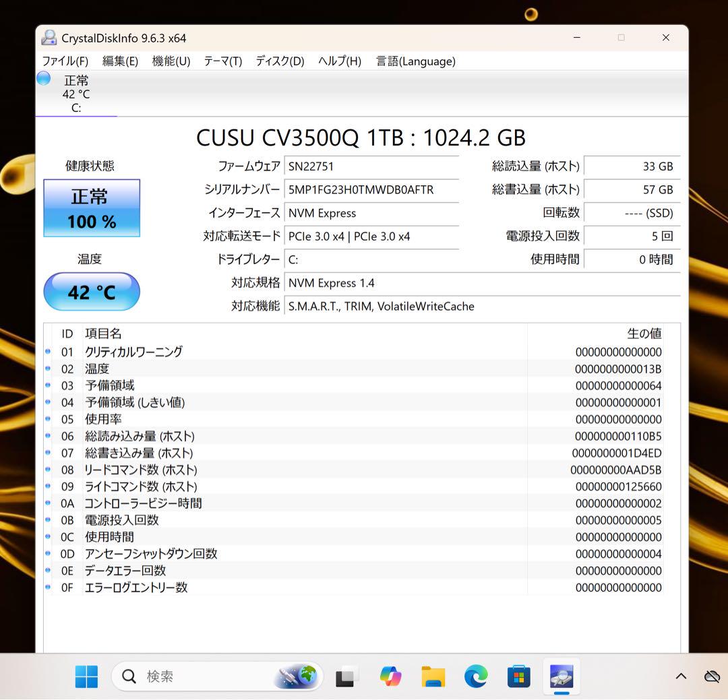Click the 42 °C temperature button

click(x=92, y=292)
